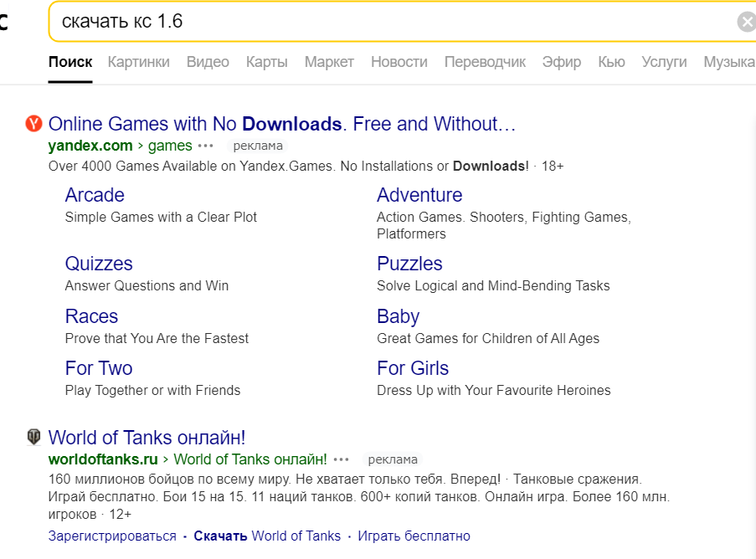756x559 pixels.
Task: Click the Зарегистрироваться link
Action: pyautogui.click(x=112, y=536)
